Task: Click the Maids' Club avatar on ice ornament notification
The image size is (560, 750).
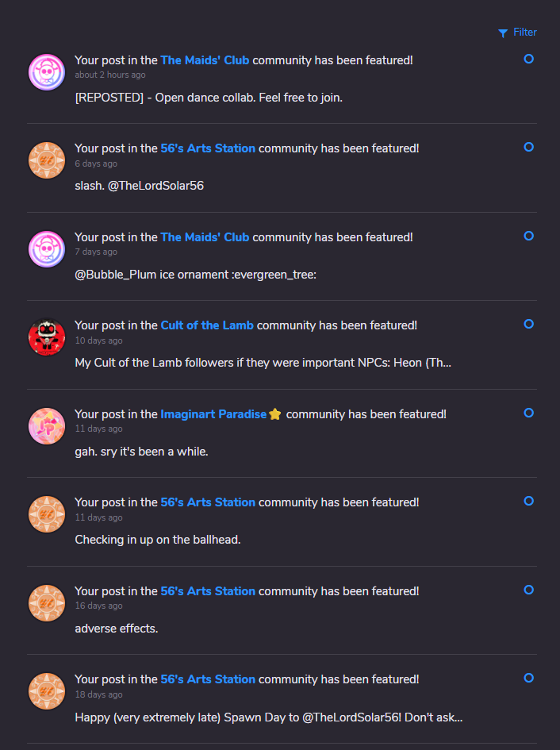Action: pos(46,249)
